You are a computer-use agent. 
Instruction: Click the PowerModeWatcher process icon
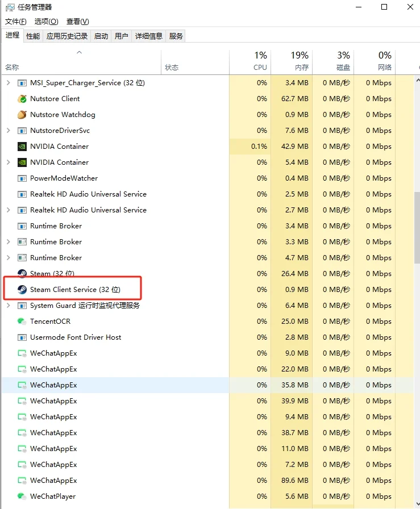[22, 178]
